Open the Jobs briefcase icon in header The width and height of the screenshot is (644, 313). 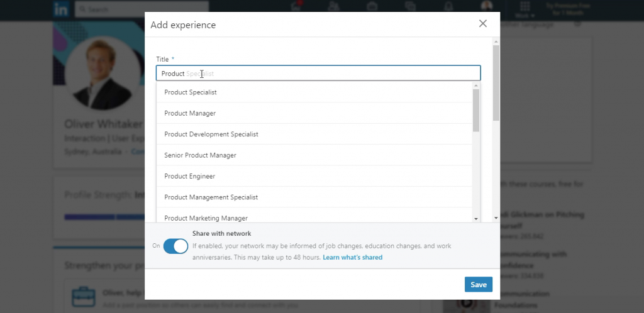tap(372, 6)
